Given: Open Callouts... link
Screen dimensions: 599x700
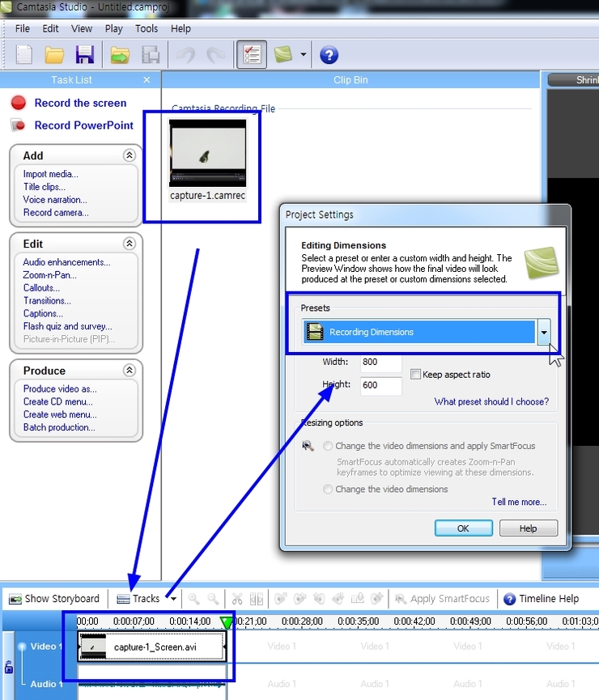Looking at the screenshot, I should [x=41, y=288].
